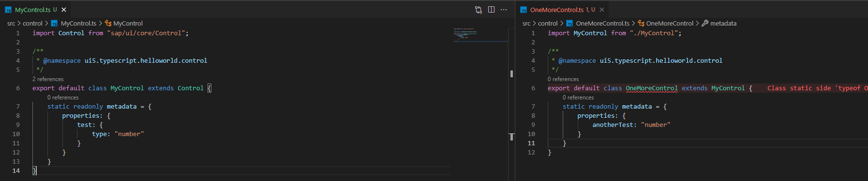Click 'anotherTest' property in right editor
This screenshot has height=181, width=868.
coord(613,125)
